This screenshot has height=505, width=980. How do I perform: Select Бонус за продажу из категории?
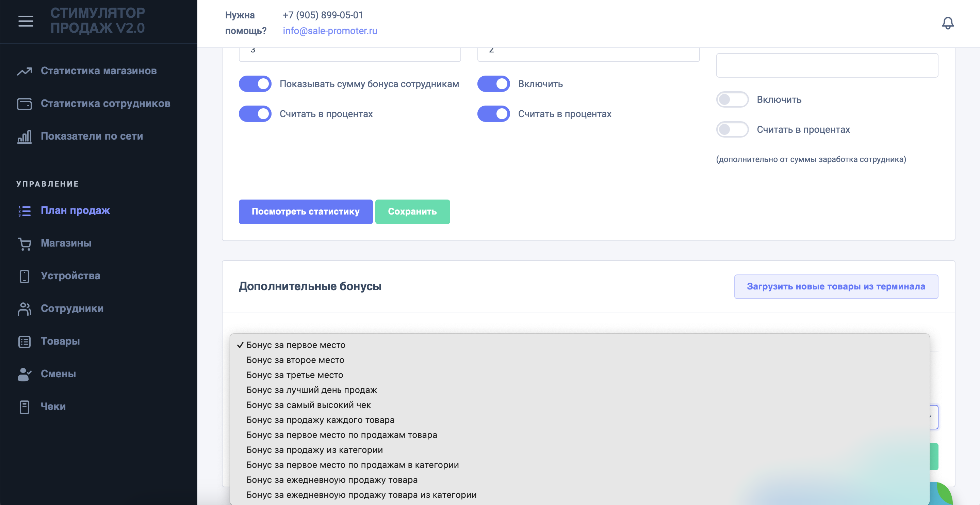[579, 450]
